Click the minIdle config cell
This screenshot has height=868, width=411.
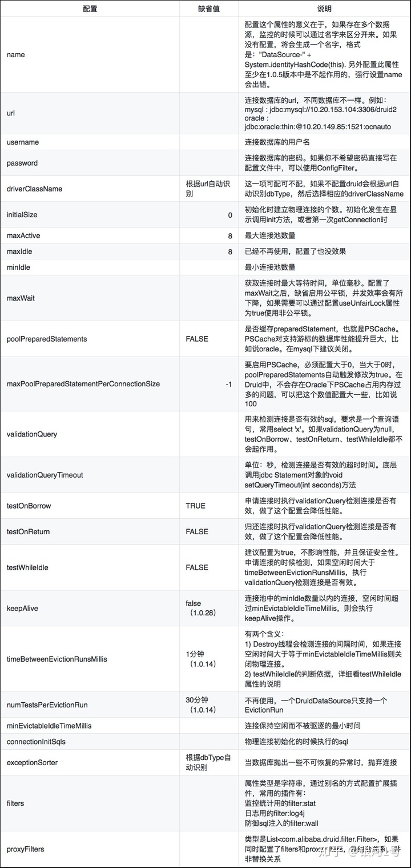[x=90, y=267]
